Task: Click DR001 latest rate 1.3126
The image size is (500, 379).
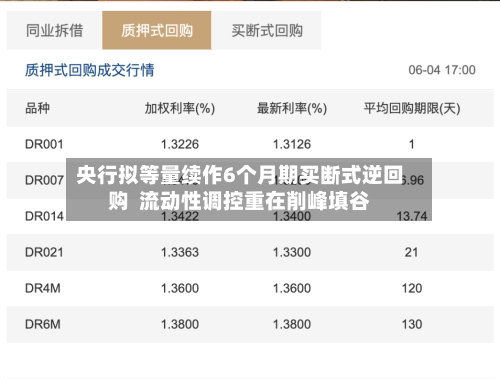Action: [x=292, y=144]
